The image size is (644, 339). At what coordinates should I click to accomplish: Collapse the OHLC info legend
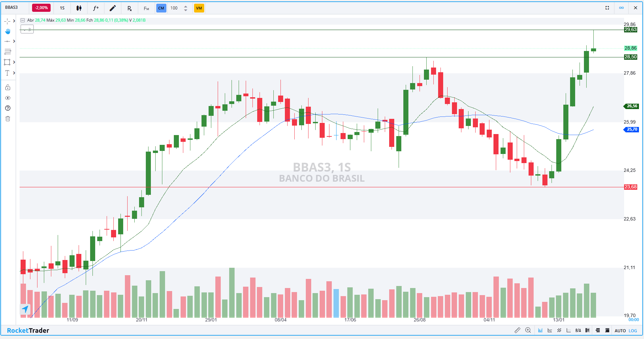[23, 20]
